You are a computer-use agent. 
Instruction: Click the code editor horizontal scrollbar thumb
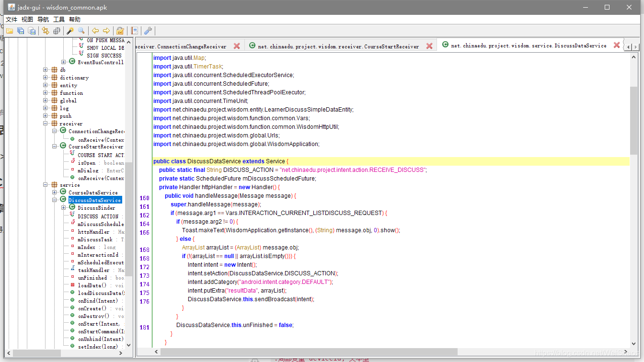(309, 351)
